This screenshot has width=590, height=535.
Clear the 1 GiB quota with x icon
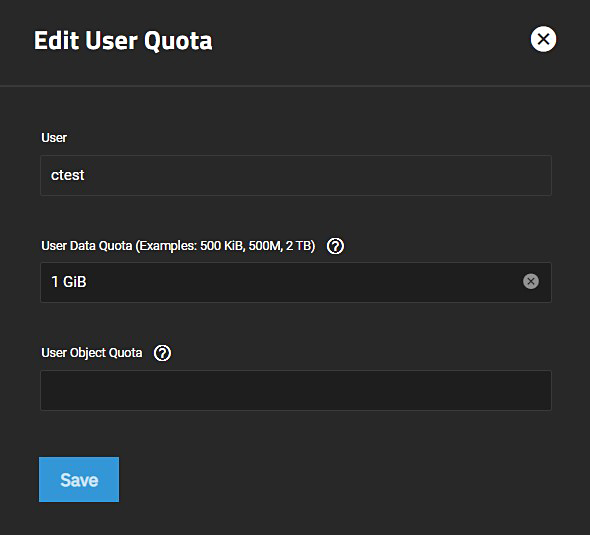pyautogui.click(x=531, y=281)
